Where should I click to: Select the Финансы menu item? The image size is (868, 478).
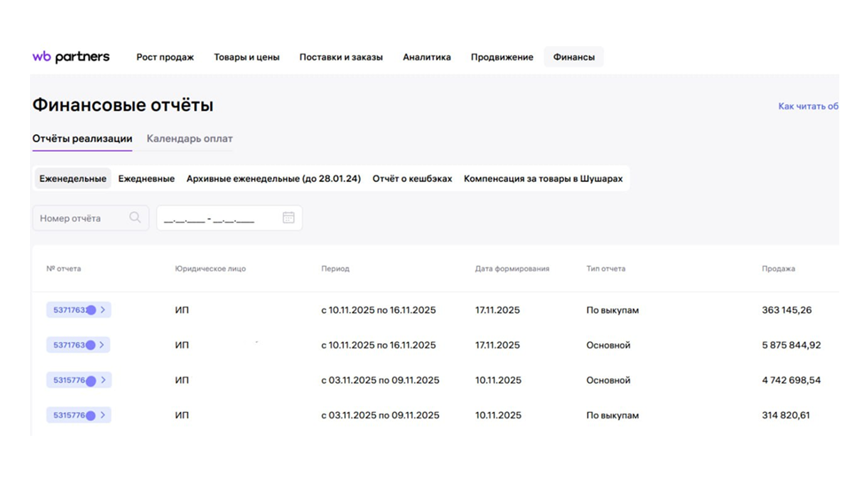(x=573, y=57)
